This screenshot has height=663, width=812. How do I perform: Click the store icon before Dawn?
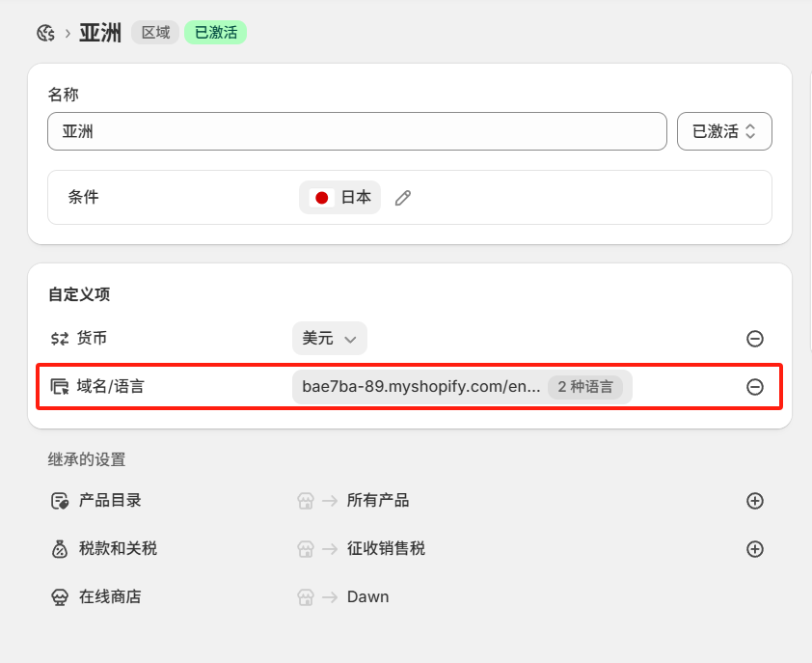(x=305, y=596)
